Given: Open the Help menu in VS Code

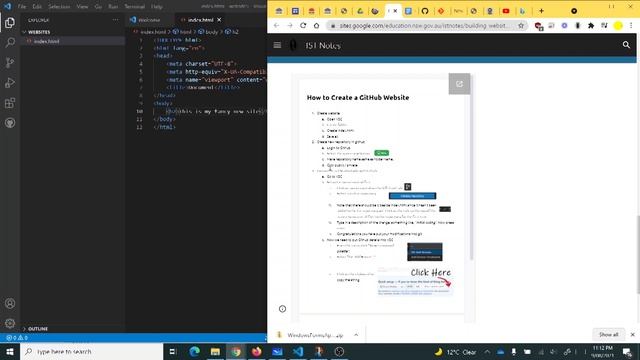Looking at the screenshot, I should point(157,7).
